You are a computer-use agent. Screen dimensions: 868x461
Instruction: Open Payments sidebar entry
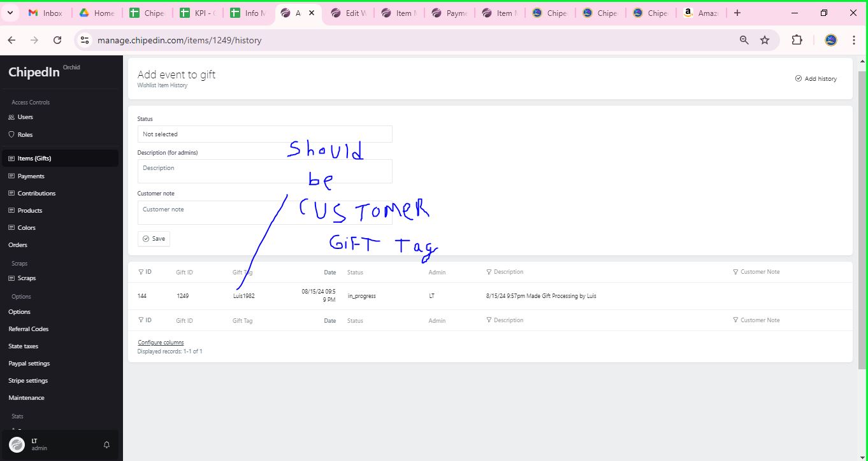click(31, 176)
